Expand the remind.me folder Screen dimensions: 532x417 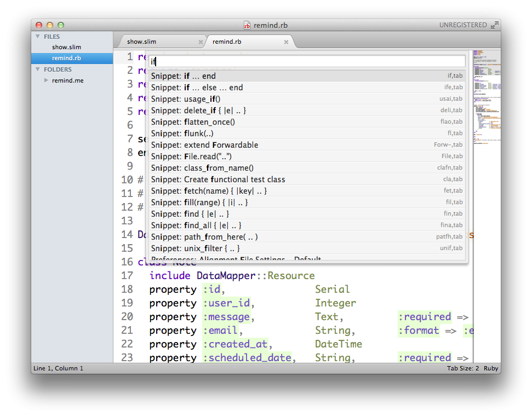(47, 80)
